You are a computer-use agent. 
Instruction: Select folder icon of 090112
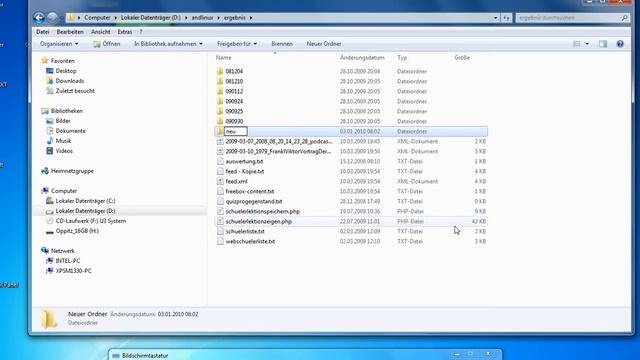[x=220, y=91]
